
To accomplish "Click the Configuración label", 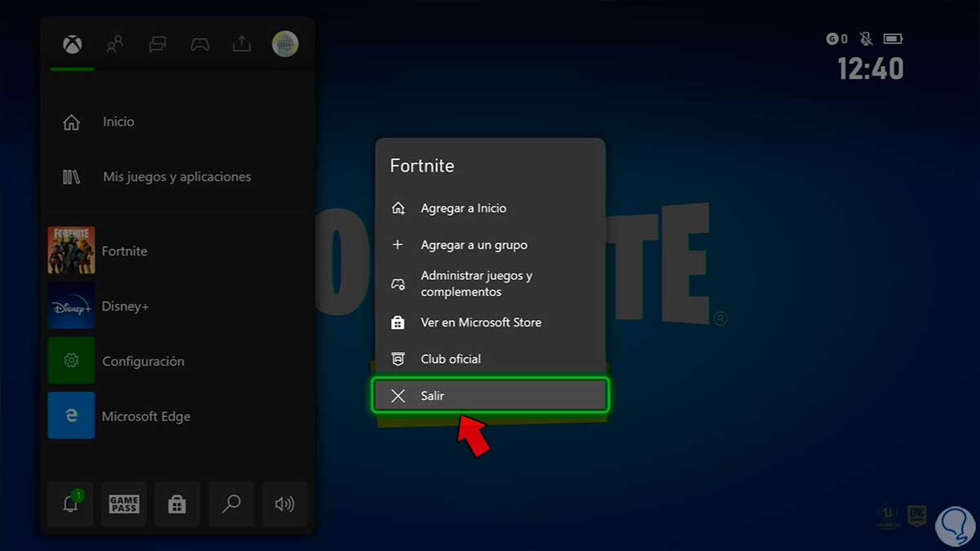I will point(143,362).
